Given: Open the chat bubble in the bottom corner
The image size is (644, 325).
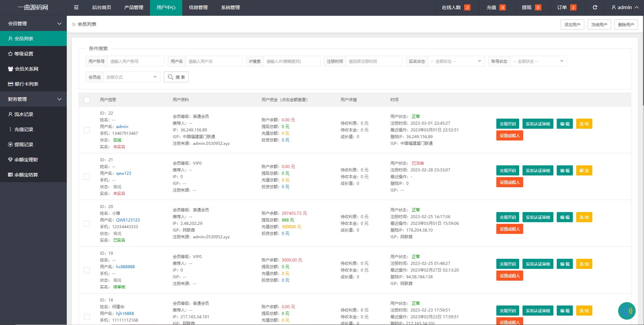Looking at the screenshot, I should [627, 311].
